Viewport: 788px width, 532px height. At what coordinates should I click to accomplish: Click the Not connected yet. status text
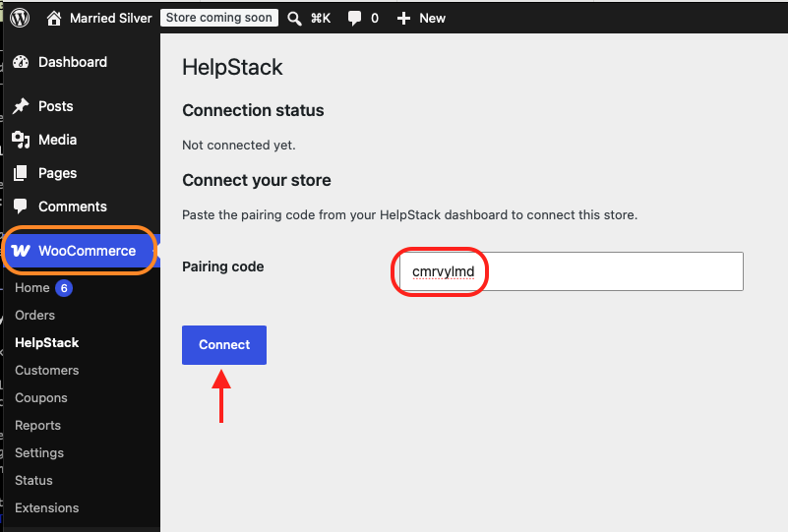239,146
